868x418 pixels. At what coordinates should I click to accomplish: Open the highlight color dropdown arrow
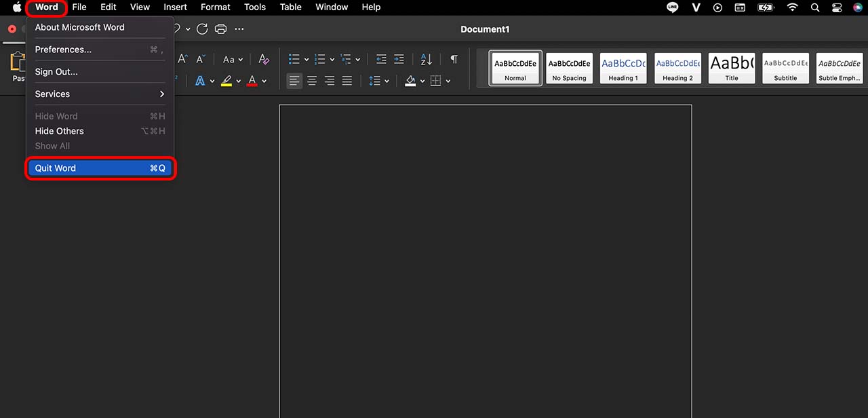pyautogui.click(x=238, y=81)
